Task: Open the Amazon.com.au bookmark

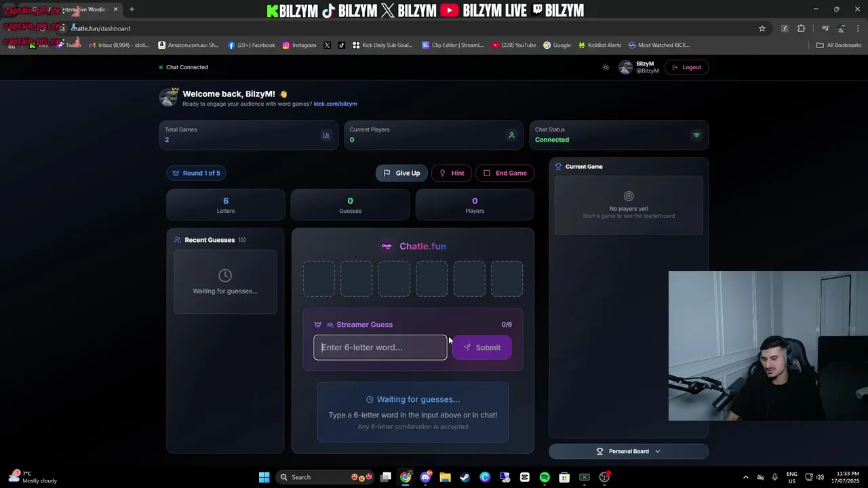Action: (189, 45)
